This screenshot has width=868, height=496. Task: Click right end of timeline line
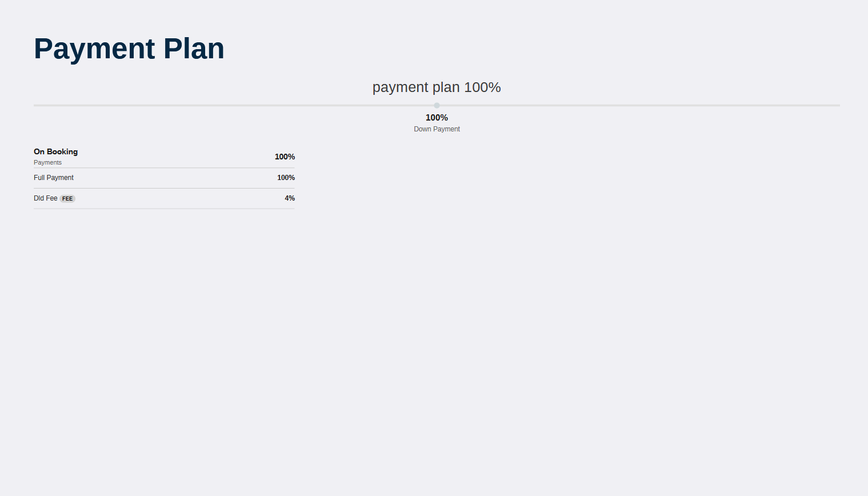[838, 105]
